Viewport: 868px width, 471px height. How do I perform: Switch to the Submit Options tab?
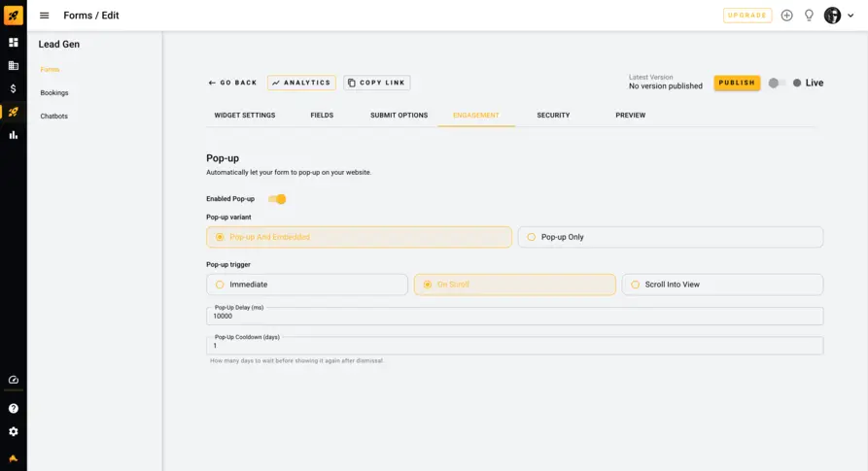tap(399, 115)
